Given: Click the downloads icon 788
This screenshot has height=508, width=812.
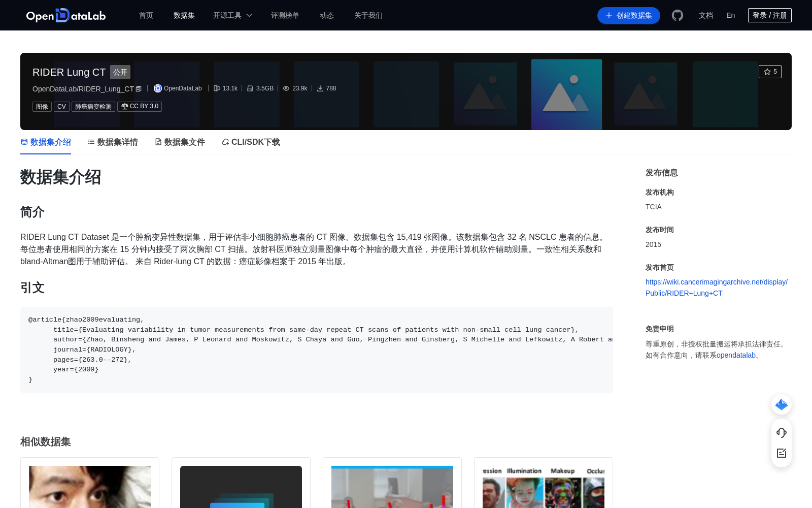Looking at the screenshot, I should coord(320,88).
